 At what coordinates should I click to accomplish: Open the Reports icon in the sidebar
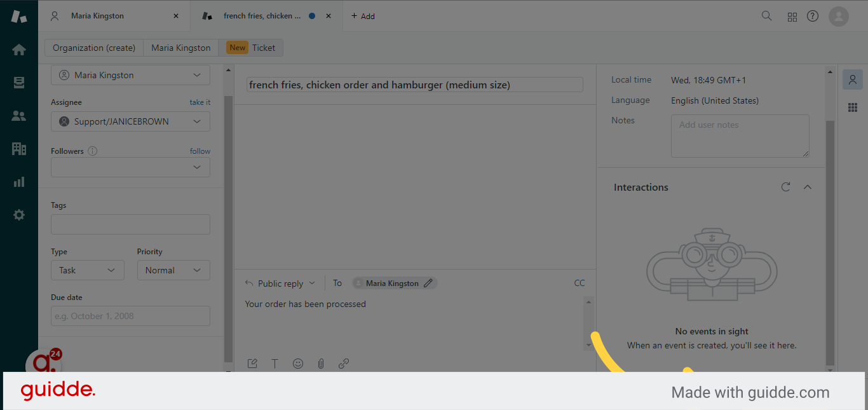(19, 182)
